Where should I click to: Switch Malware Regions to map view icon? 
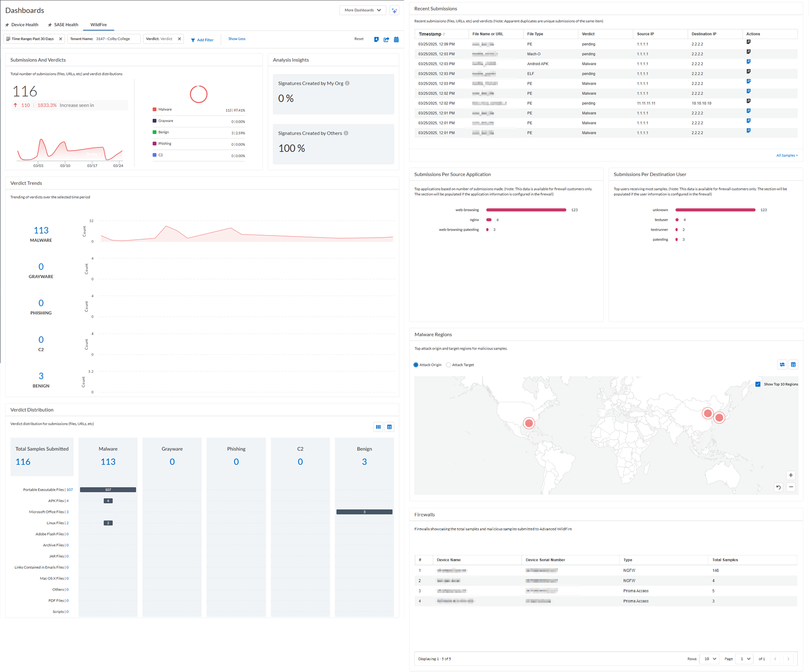782,364
